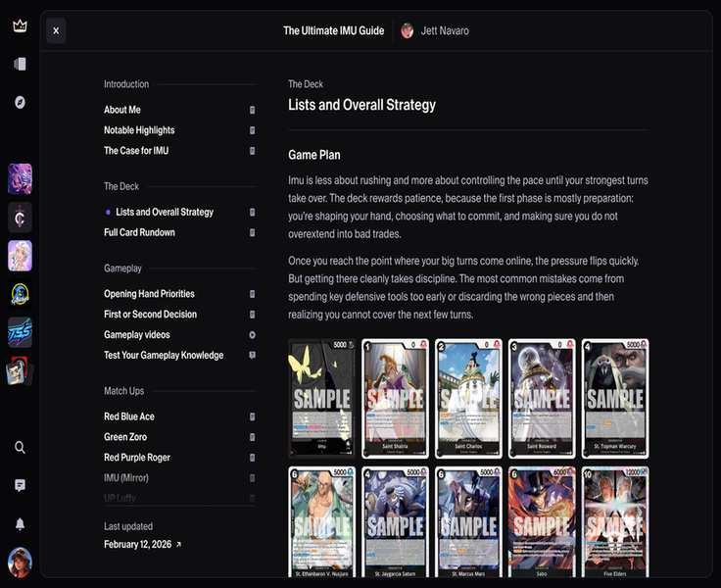Viewport: 721px width, 588px height.
Task: Open the notifications bell icon
Action: coord(20,524)
